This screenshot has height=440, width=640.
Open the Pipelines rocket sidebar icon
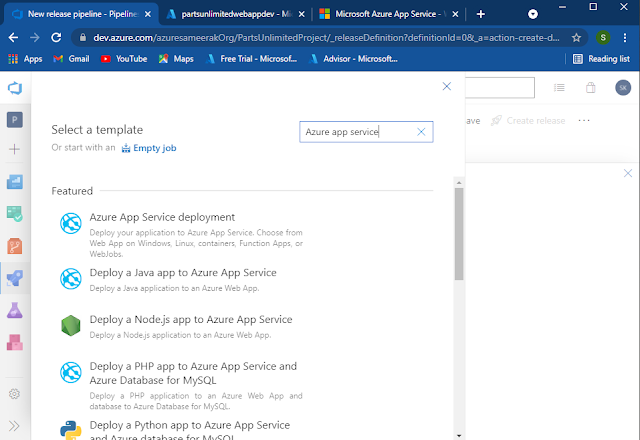point(15,278)
